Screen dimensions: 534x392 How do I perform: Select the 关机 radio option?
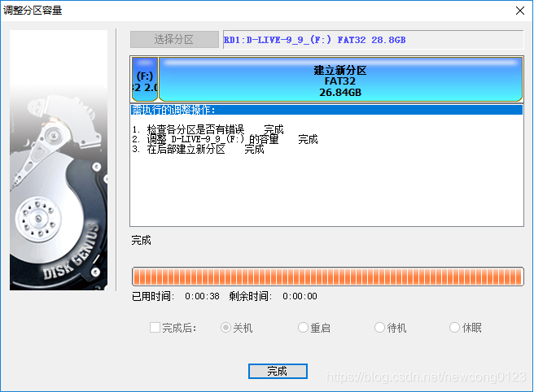tap(225, 328)
